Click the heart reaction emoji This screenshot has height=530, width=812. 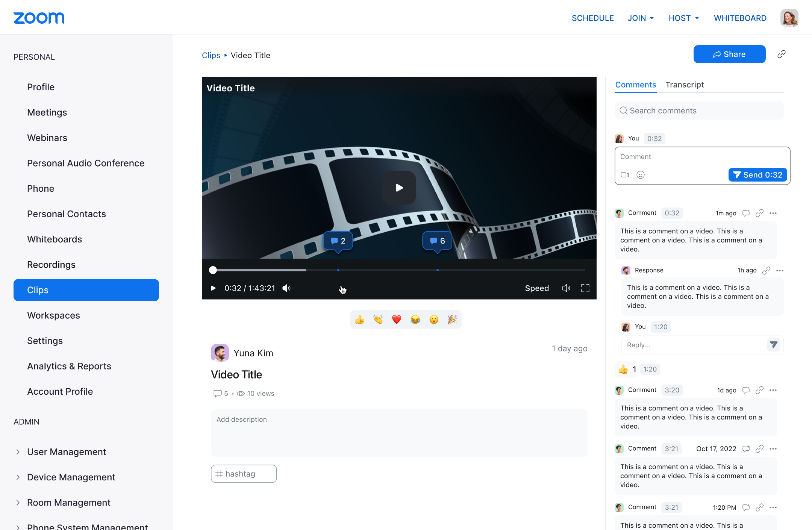[397, 320]
